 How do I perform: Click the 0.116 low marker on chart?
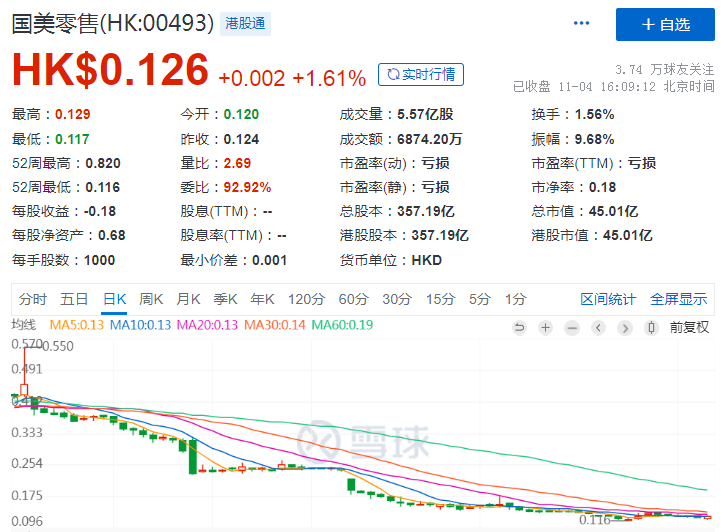click(595, 520)
